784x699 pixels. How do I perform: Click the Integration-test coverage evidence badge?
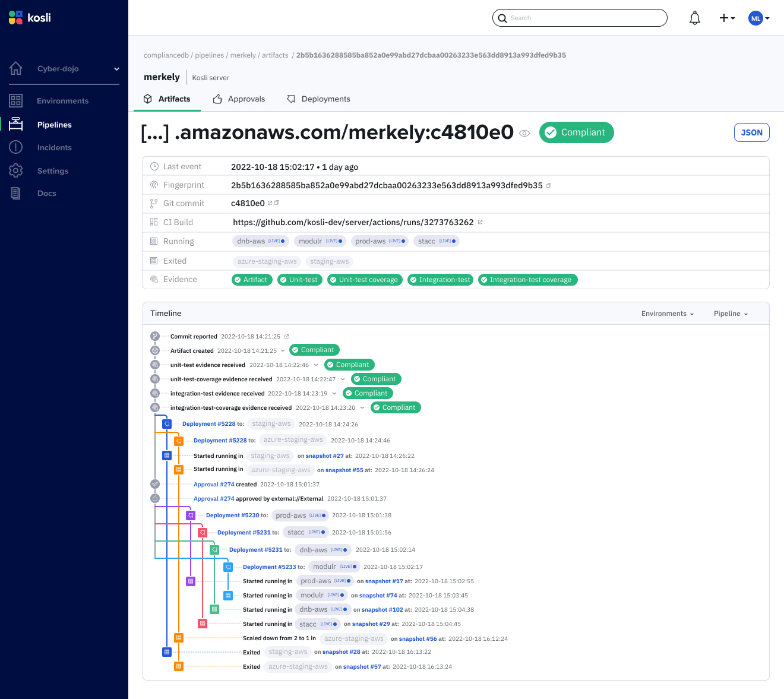(528, 280)
